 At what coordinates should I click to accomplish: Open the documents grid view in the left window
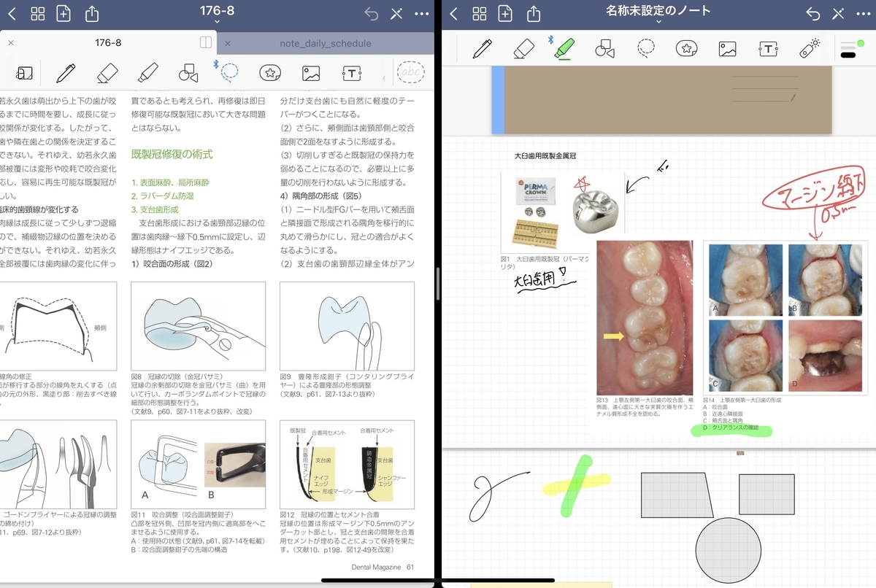tap(37, 14)
